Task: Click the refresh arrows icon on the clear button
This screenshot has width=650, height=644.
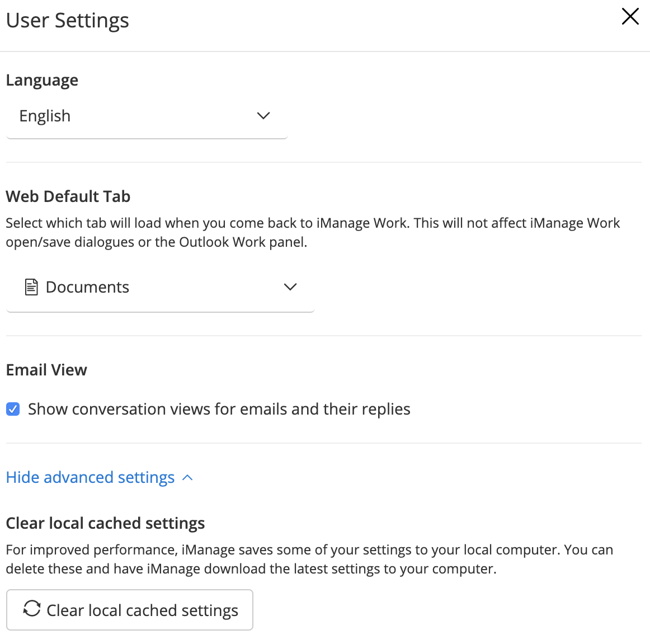Action: [32, 609]
